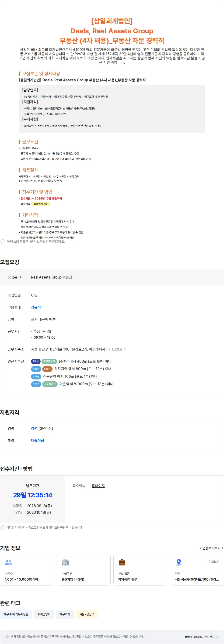The width and height of the screenshot is (224, 644).
Task: Click the 홈페이지 application method link
Action: coord(98,486)
